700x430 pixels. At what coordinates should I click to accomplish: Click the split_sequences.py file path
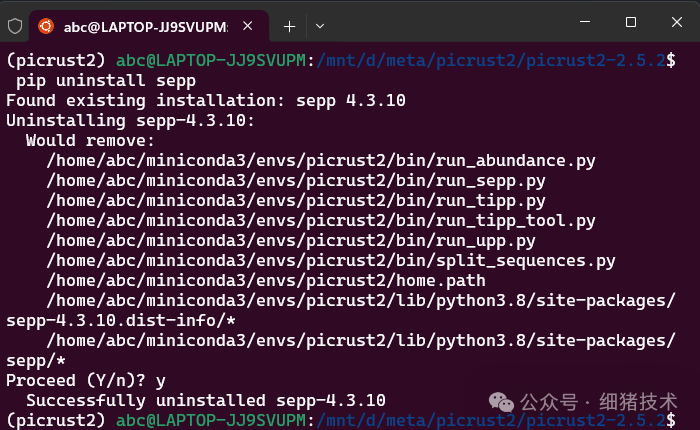pos(331,260)
